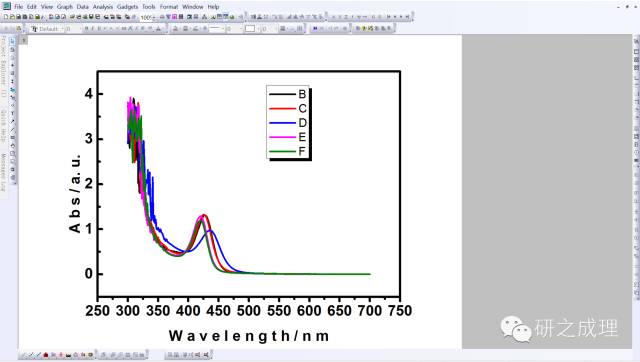Open the Help menu
Viewport: 640px width, 362px height.
(213, 7)
